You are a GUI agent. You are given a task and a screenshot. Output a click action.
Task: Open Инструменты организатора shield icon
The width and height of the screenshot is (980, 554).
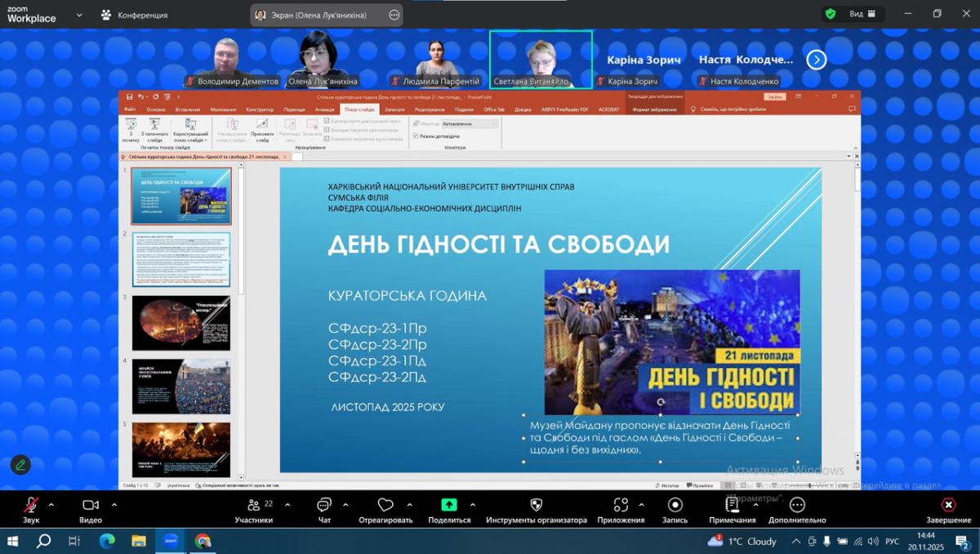click(536, 505)
